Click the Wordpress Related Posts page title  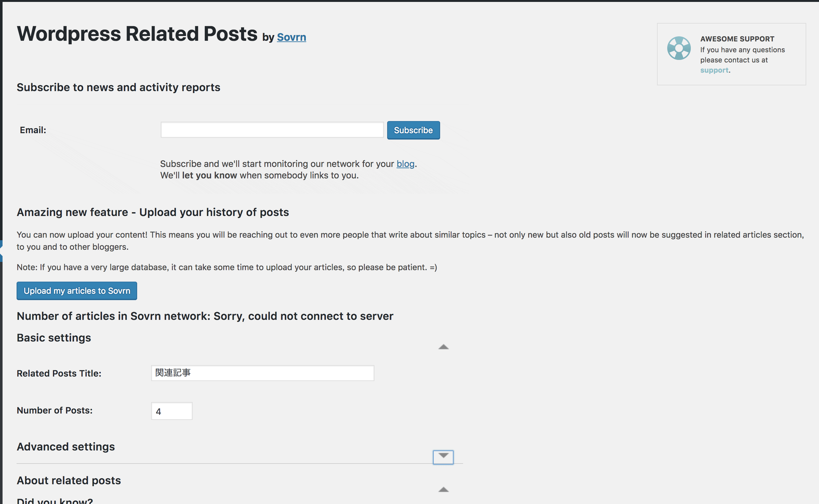137,34
